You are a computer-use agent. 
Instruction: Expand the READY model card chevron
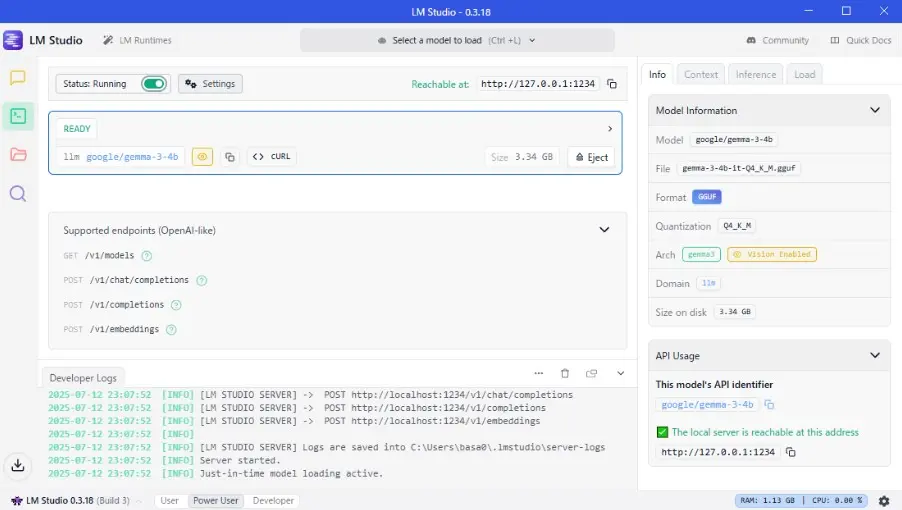point(610,129)
